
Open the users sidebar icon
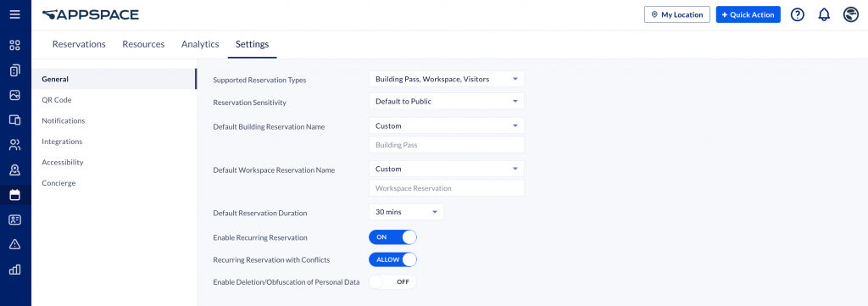(x=15, y=145)
